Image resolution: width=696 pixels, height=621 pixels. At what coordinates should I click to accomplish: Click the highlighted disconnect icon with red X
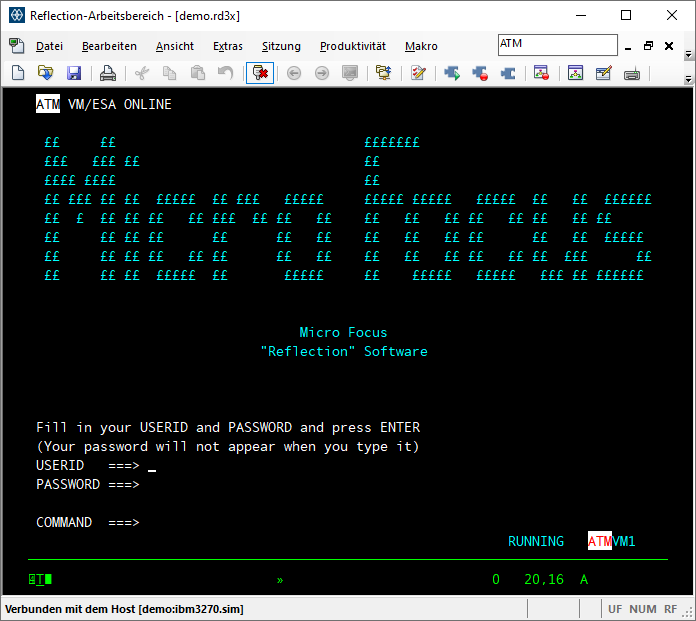(260, 73)
